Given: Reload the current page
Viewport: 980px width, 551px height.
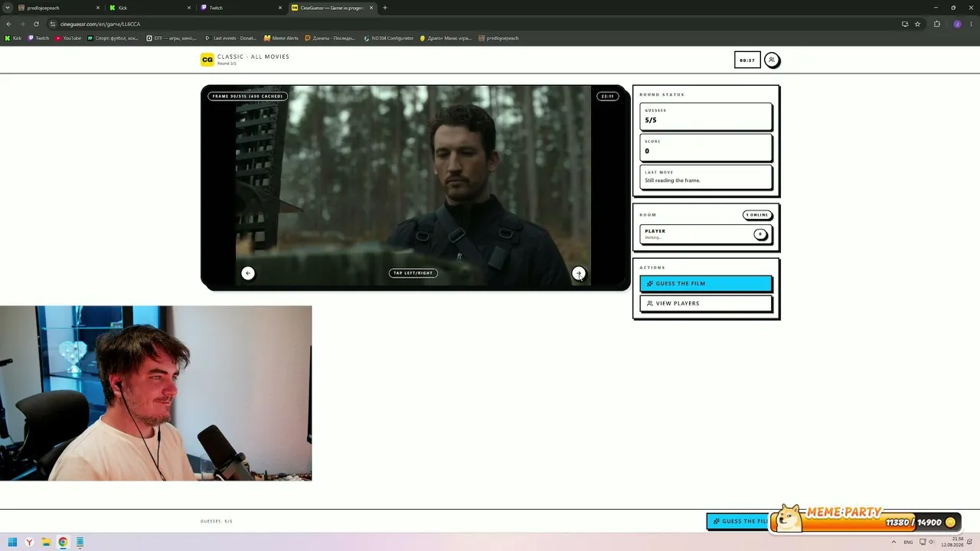Looking at the screenshot, I should tap(36, 24).
